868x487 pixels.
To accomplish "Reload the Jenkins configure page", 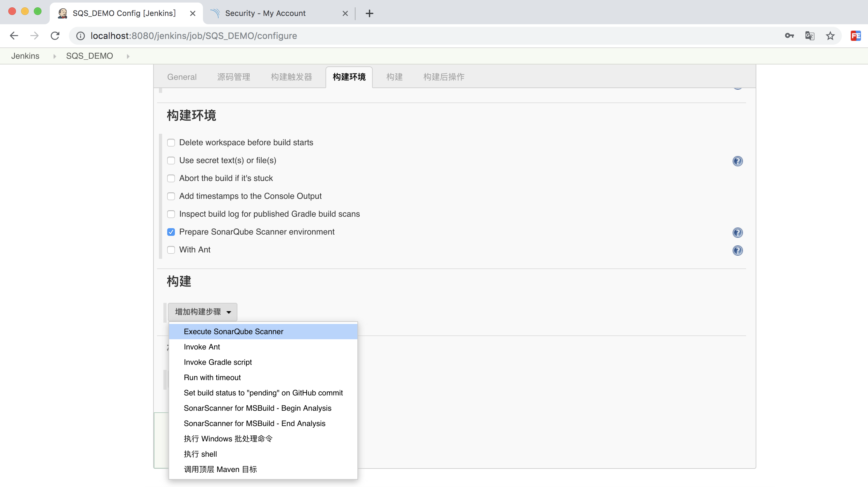I will 55,36.
